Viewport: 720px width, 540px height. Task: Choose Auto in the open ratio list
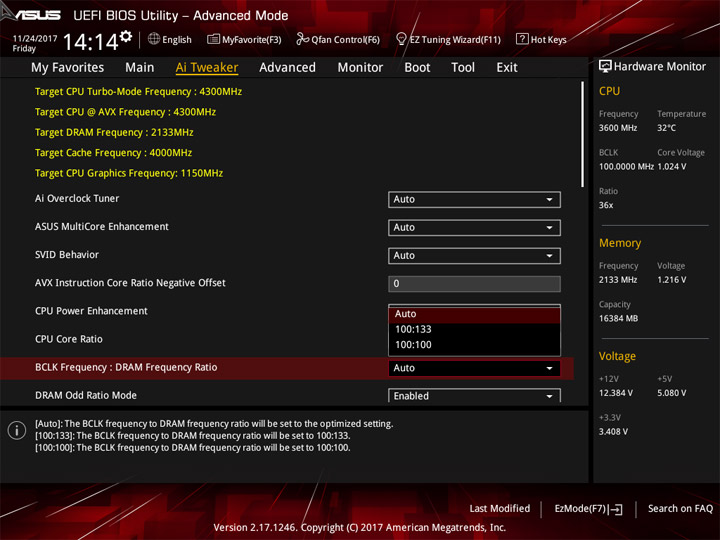click(x=474, y=314)
